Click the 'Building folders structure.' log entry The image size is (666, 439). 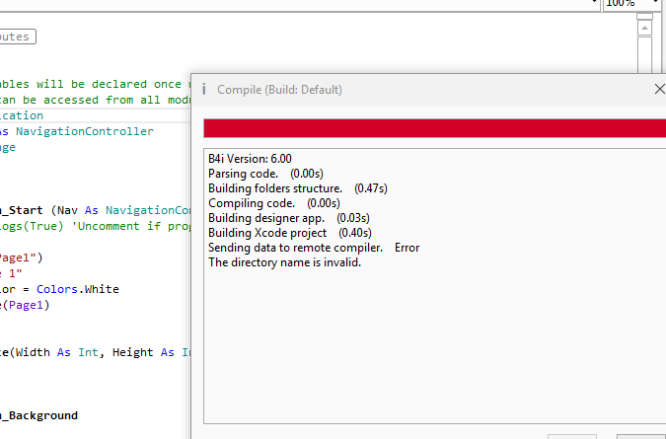pyautogui.click(x=275, y=188)
